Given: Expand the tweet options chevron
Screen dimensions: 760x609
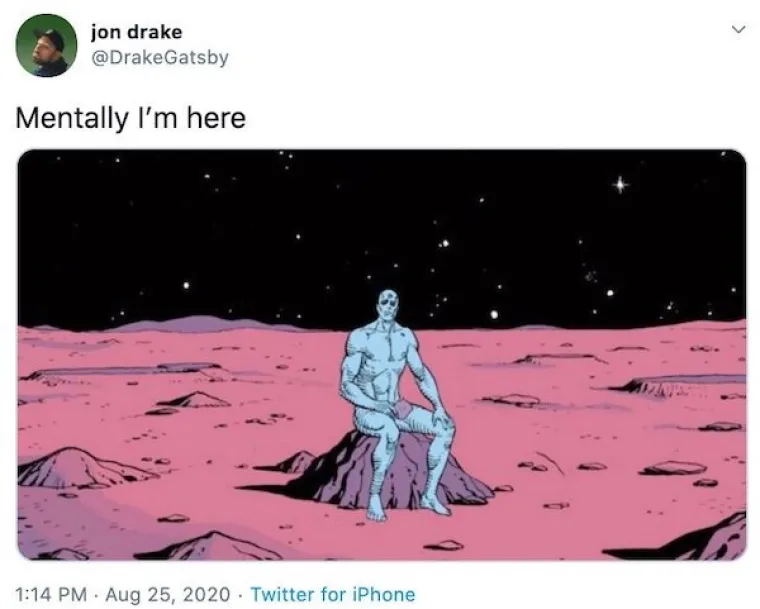Looking at the screenshot, I should pos(738,30).
